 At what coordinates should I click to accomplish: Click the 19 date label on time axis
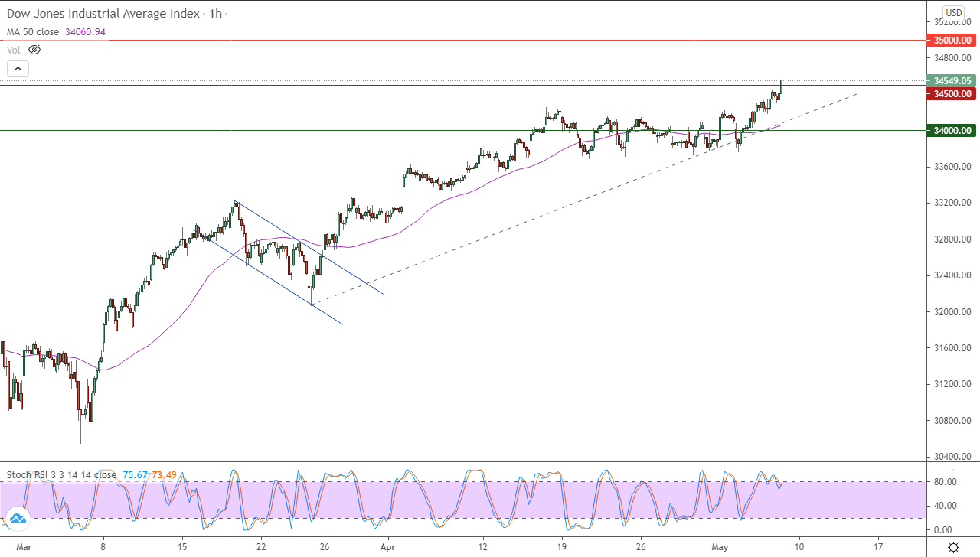click(x=562, y=547)
